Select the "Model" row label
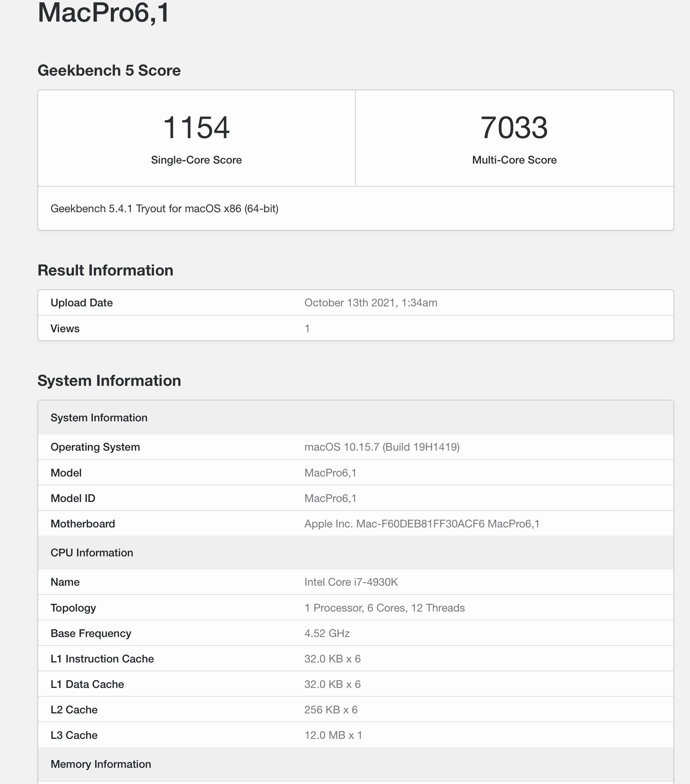 click(66, 473)
